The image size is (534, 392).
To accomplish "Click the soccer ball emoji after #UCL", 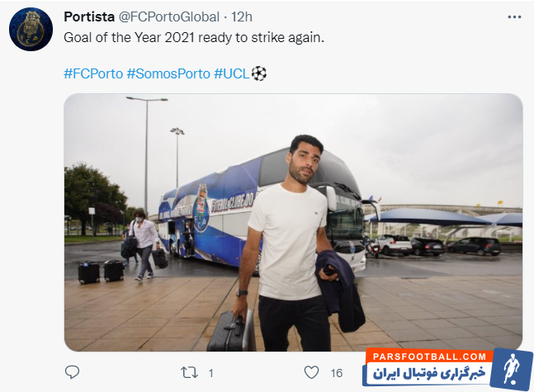I will click(259, 73).
